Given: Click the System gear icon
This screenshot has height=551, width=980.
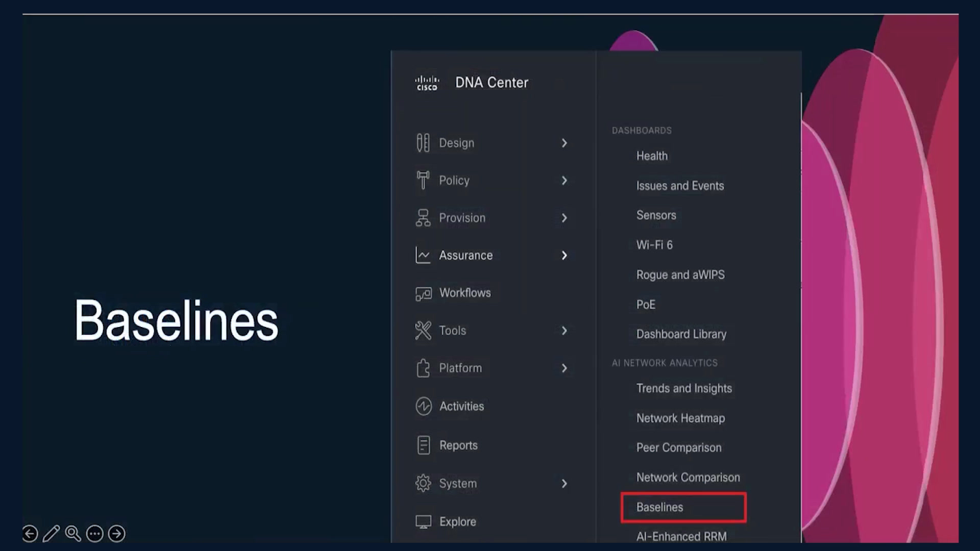Looking at the screenshot, I should click(x=423, y=483).
